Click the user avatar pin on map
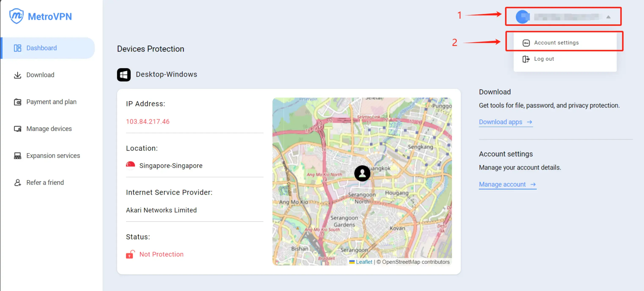 (362, 173)
